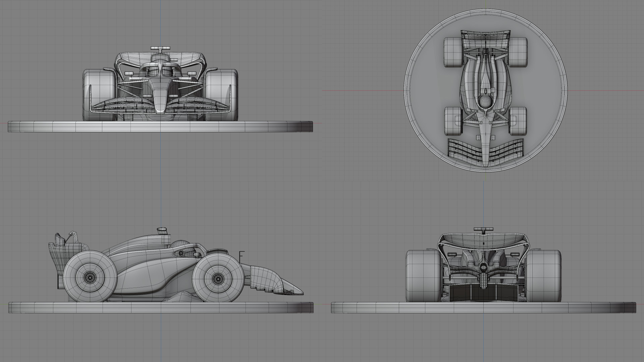This screenshot has height=362, width=644.
Task: Select the left rear tire in rear view
Action: [423, 276]
